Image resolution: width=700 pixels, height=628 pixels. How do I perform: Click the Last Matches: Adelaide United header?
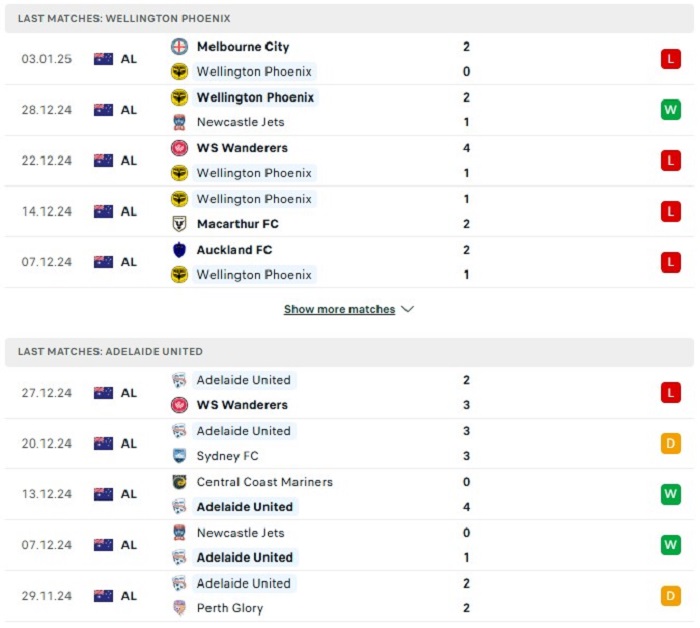click(x=349, y=352)
